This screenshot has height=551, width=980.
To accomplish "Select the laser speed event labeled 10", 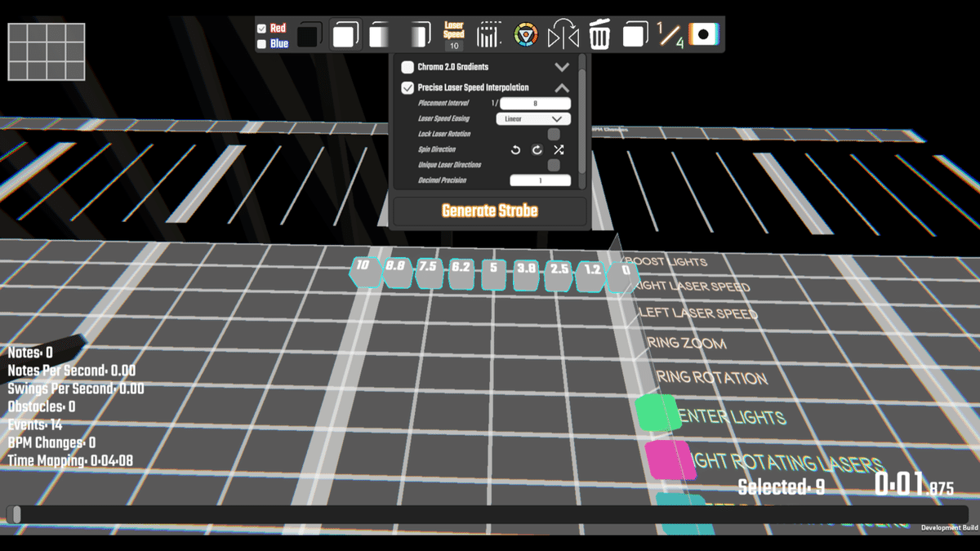I will (x=365, y=271).
